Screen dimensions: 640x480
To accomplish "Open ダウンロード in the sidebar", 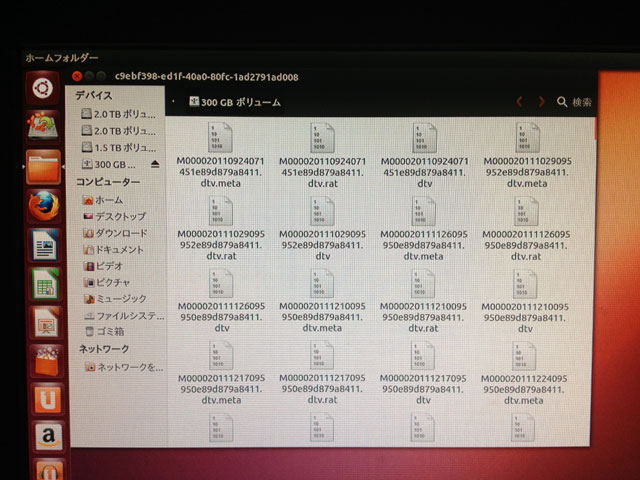I will [x=116, y=233].
